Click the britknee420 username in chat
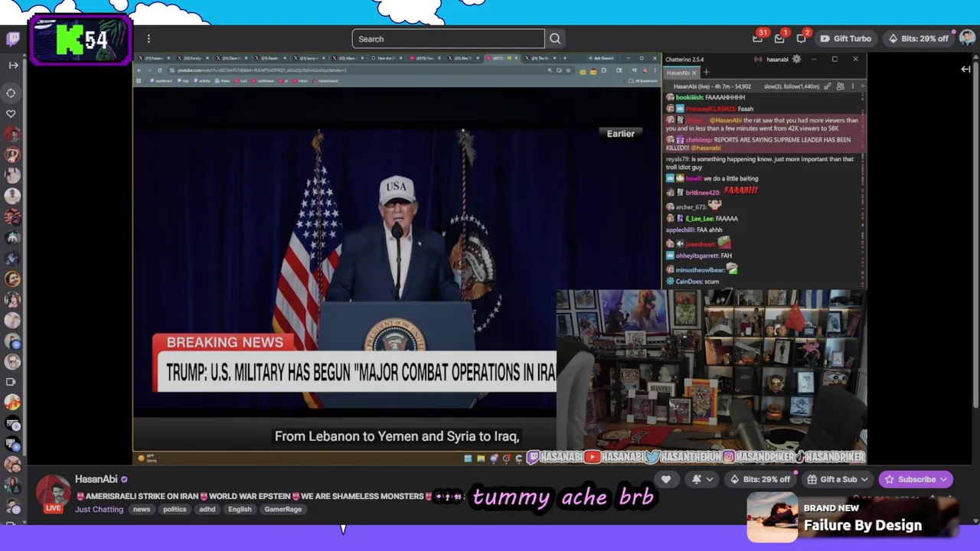 (x=703, y=193)
